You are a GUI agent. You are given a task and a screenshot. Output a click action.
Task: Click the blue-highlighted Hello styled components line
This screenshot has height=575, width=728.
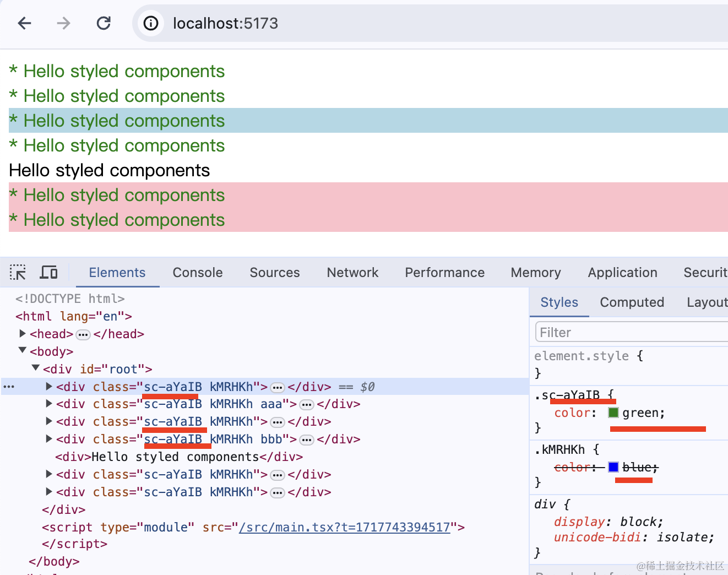pyautogui.click(x=368, y=120)
